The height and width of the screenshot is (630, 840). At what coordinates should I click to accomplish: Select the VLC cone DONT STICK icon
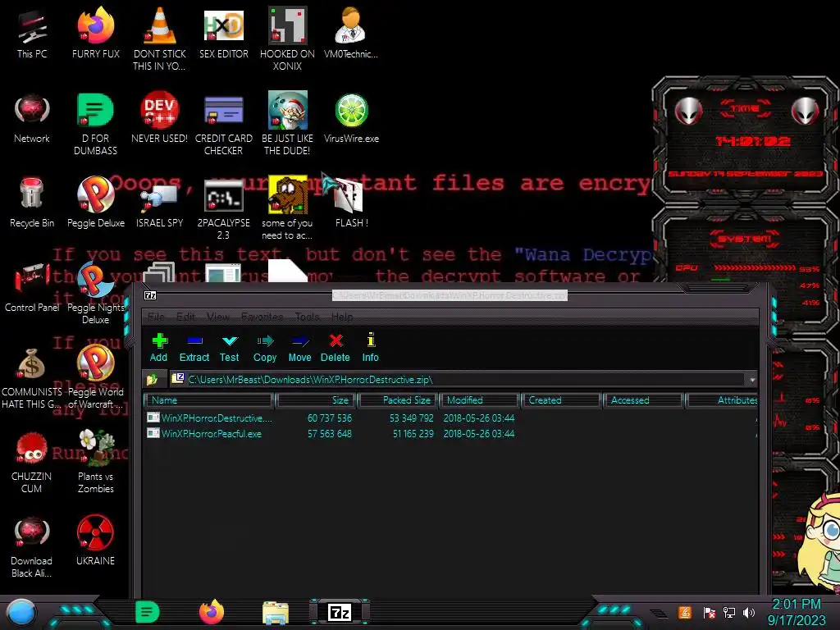pyautogui.click(x=160, y=39)
